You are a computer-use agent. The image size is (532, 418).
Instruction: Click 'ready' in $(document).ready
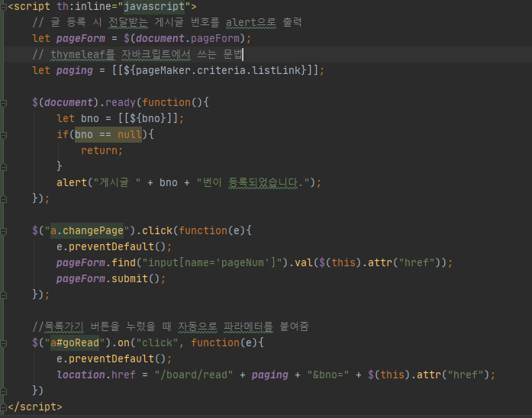(121, 102)
